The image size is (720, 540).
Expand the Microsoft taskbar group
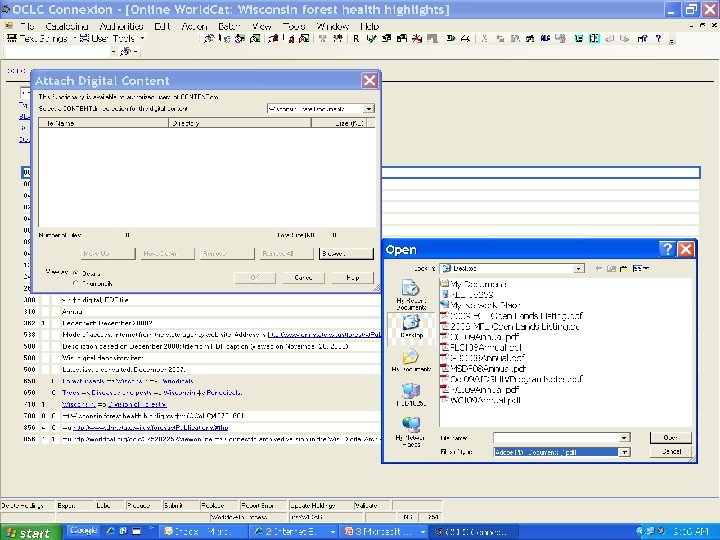(422, 532)
